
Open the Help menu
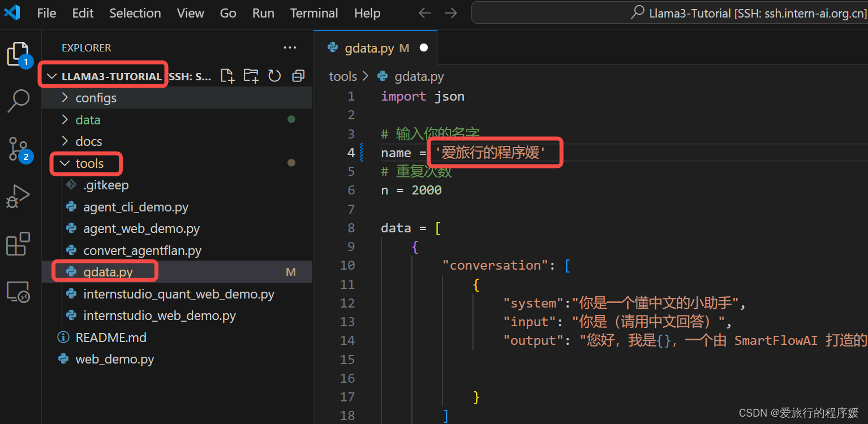[x=367, y=13]
